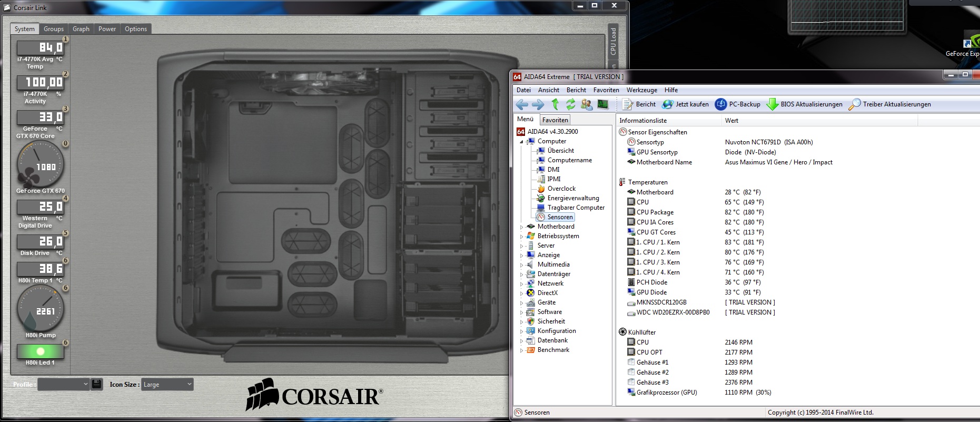Click the Wert column header
Viewport: 980px width, 422px height.
819,121
